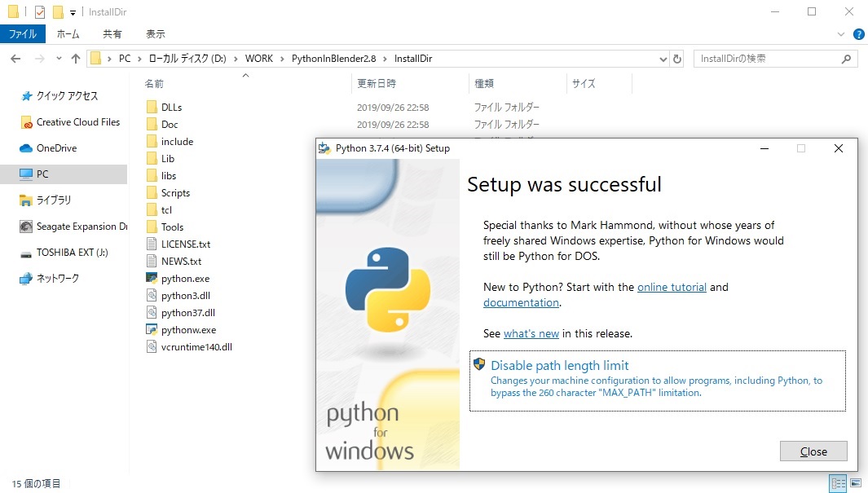Click PC in the address breadcrumb

(x=126, y=59)
